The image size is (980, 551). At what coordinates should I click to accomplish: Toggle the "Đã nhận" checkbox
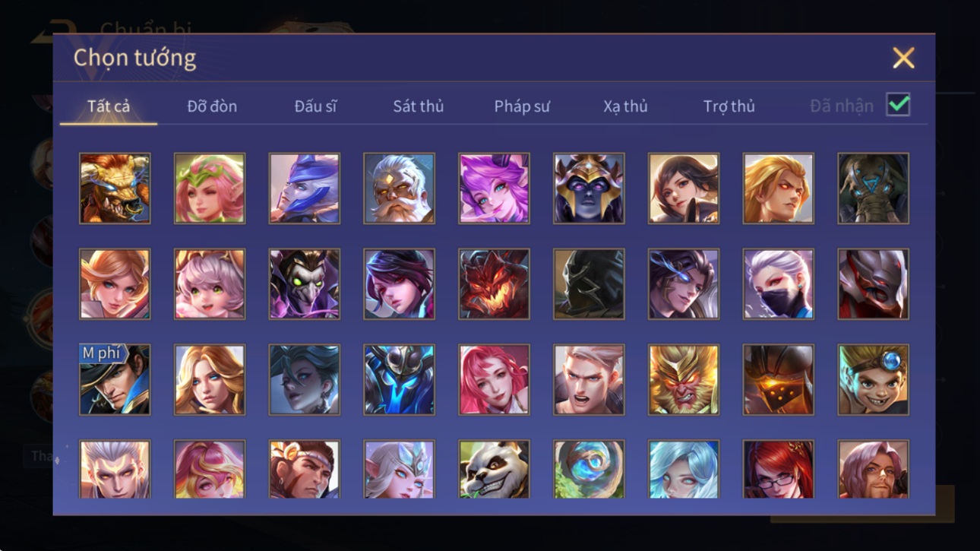click(x=898, y=105)
